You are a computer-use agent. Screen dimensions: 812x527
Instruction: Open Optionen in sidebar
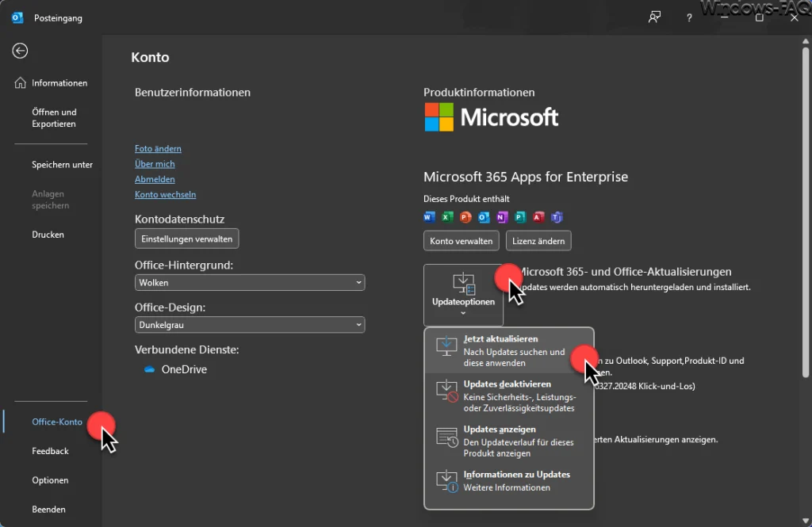click(50, 480)
